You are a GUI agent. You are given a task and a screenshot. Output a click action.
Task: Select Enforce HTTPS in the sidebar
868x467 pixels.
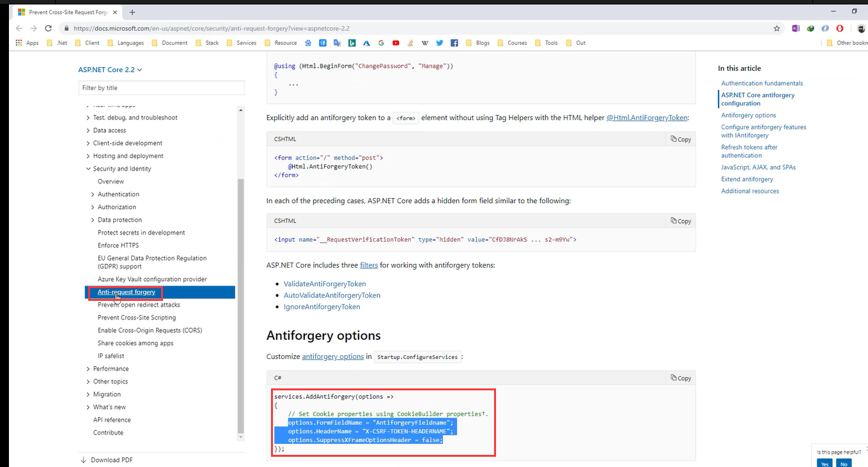[118, 245]
